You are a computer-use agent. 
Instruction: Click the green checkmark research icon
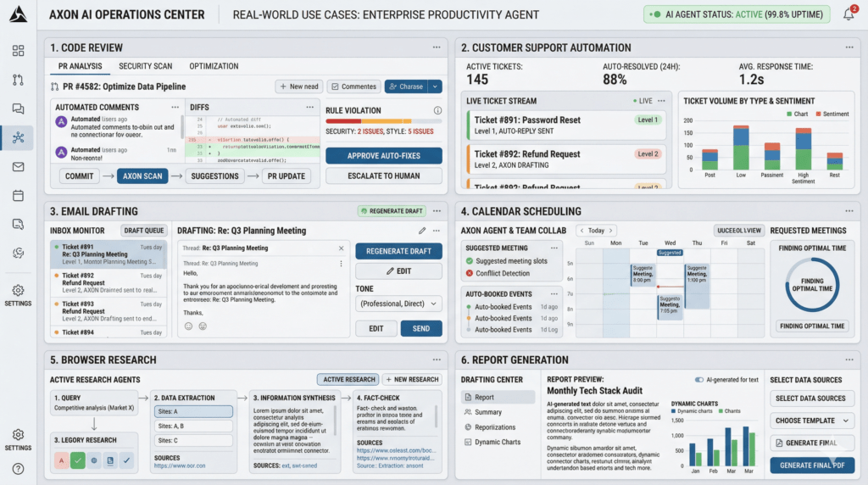[x=77, y=460]
